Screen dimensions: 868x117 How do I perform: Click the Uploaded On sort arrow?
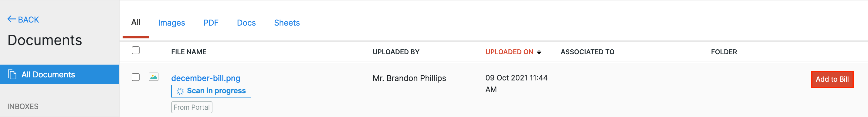click(x=539, y=52)
